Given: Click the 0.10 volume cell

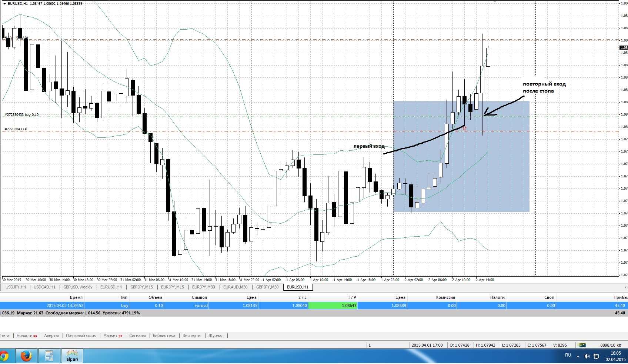Looking at the screenshot, I should coord(158,305).
